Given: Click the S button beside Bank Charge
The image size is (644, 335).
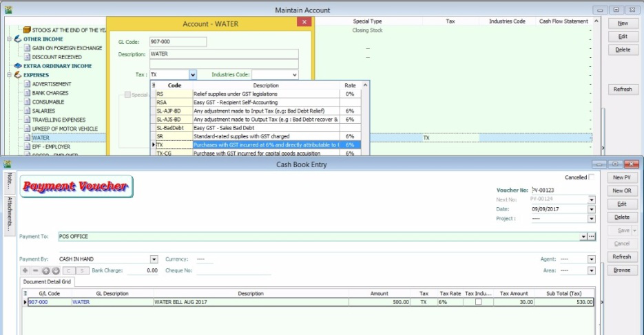Looking at the screenshot, I should (82, 270).
